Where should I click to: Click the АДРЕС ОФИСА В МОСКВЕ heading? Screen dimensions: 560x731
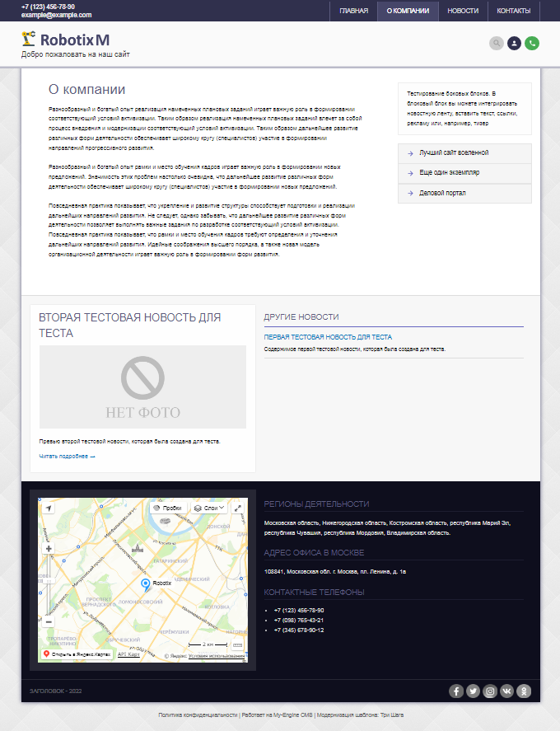tap(314, 552)
